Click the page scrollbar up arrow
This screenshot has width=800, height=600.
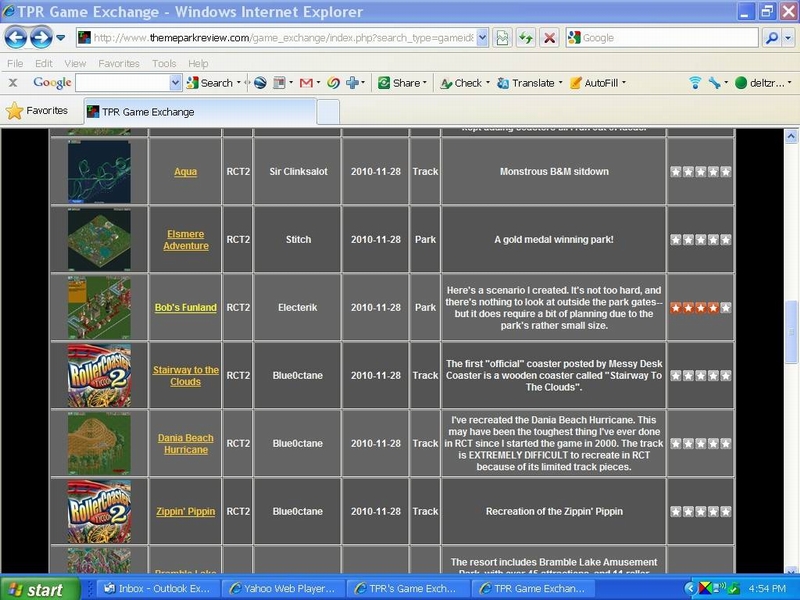point(791,136)
